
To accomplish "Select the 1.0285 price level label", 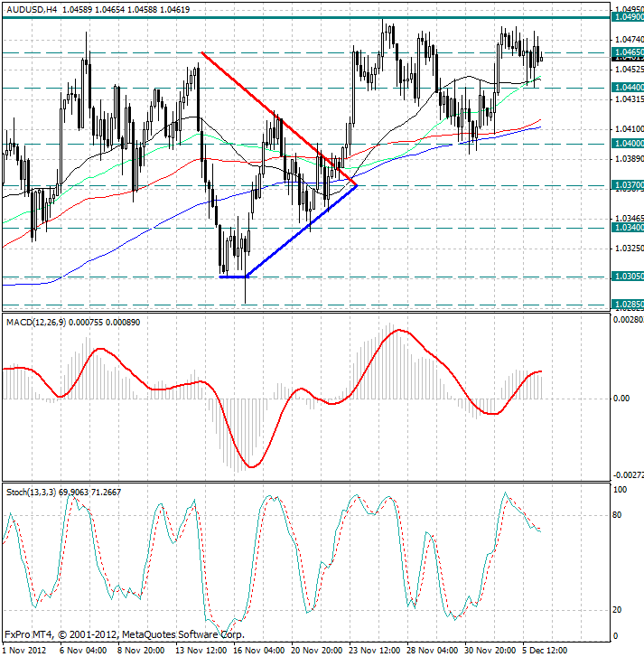I will (x=628, y=305).
